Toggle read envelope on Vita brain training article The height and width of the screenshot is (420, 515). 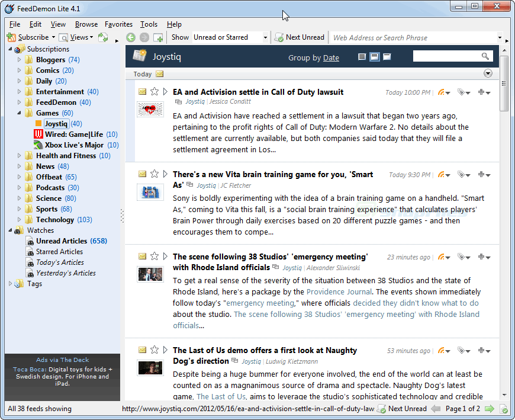pos(142,174)
